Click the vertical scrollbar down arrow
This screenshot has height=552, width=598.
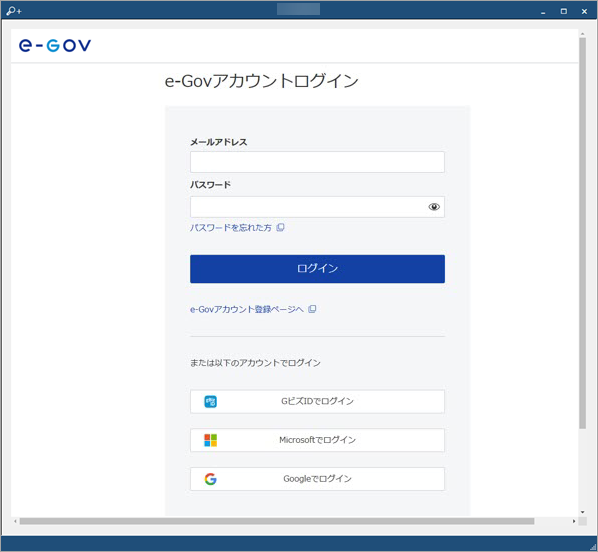[x=582, y=512]
